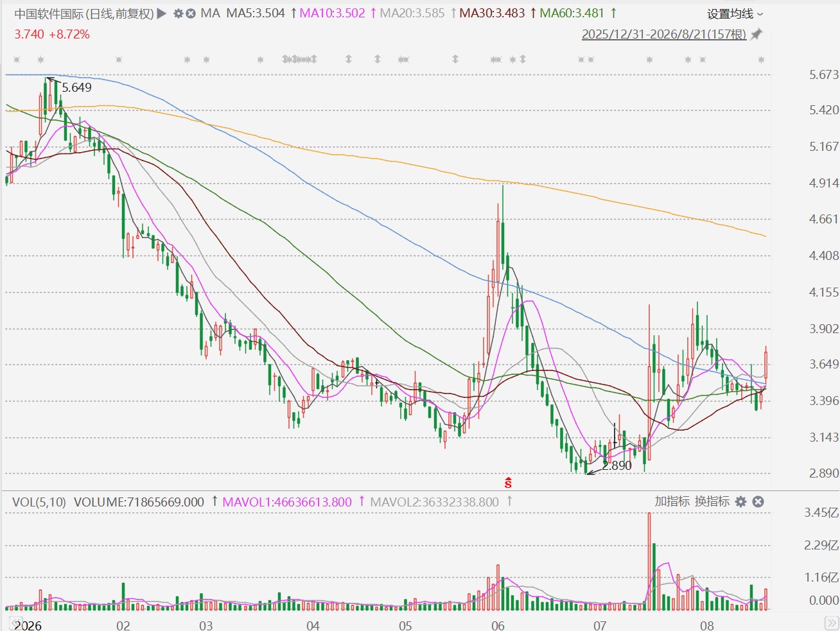Toggle the MA10 line label
Image resolution: width=840 pixels, height=631 pixels.
click(332, 13)
